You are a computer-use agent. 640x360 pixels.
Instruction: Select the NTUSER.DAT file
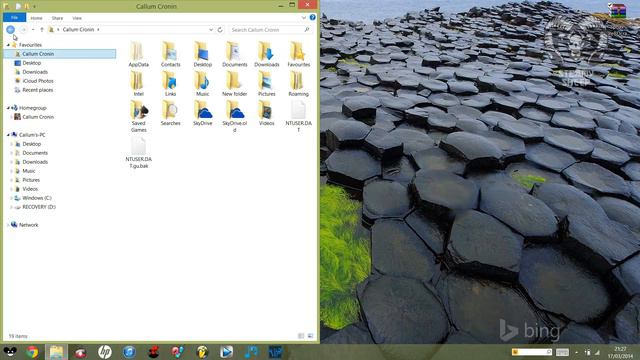[298, 116]
